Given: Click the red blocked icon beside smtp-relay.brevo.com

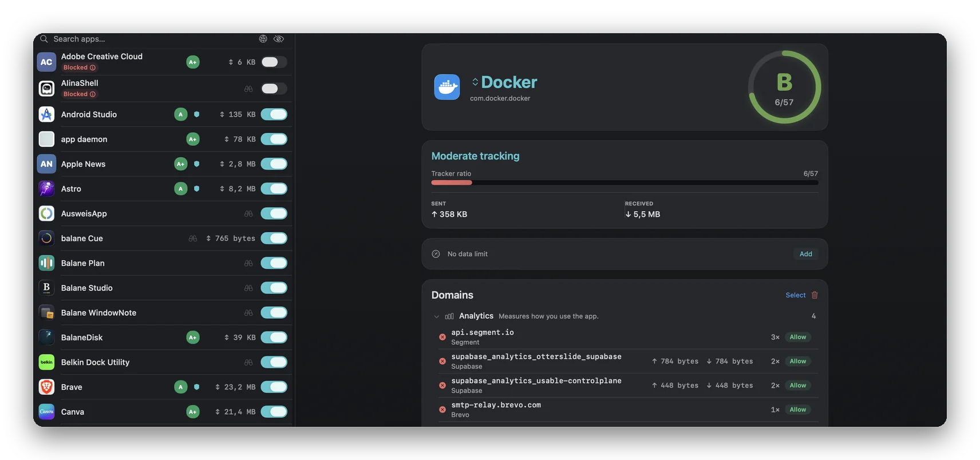Looking at the screenshot, I should [442, 410].
